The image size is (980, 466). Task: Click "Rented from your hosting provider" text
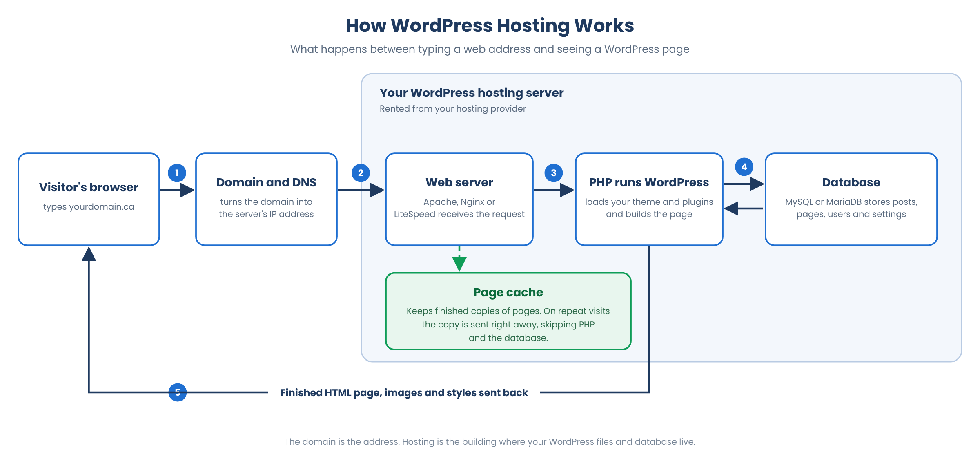(453, 109)
